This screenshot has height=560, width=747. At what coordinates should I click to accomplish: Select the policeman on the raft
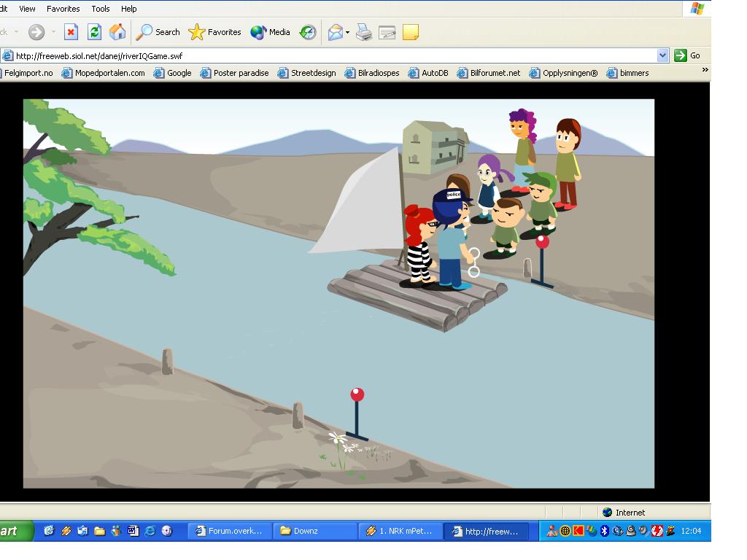(451, 241)
